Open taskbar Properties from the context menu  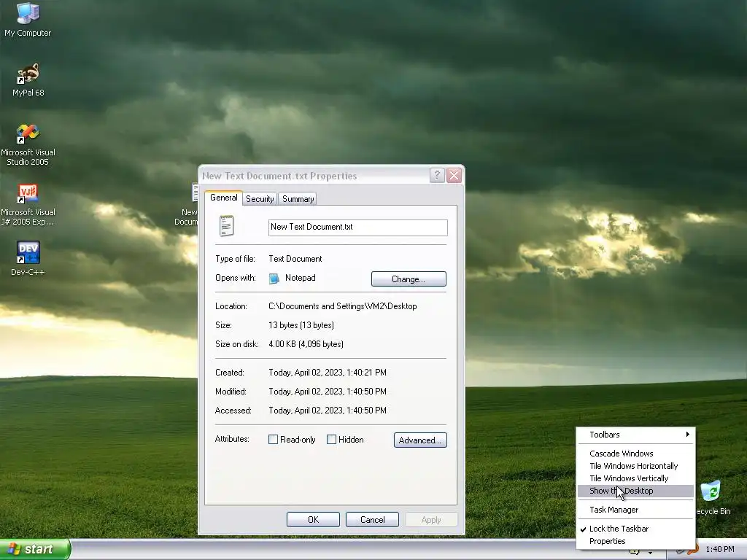(635, 541)
